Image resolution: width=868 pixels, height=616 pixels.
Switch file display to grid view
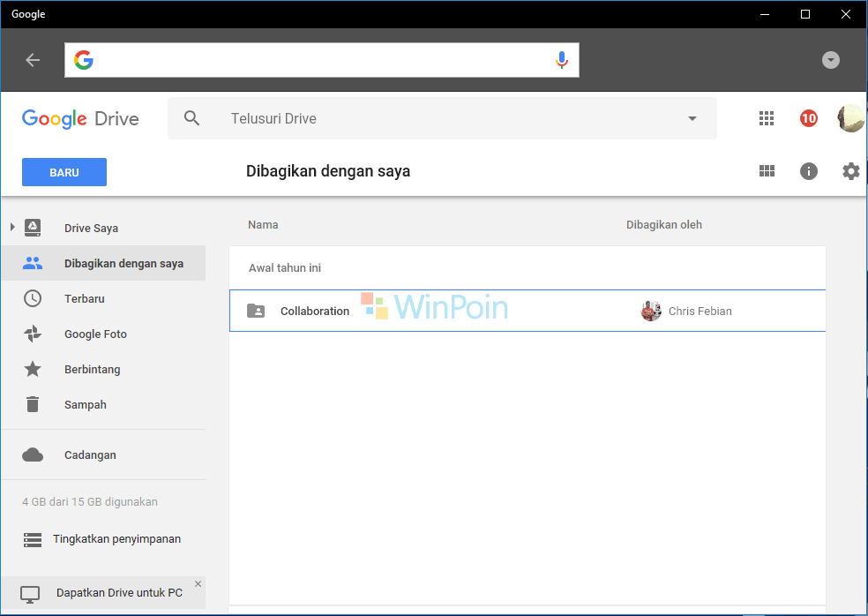(766, 171)
